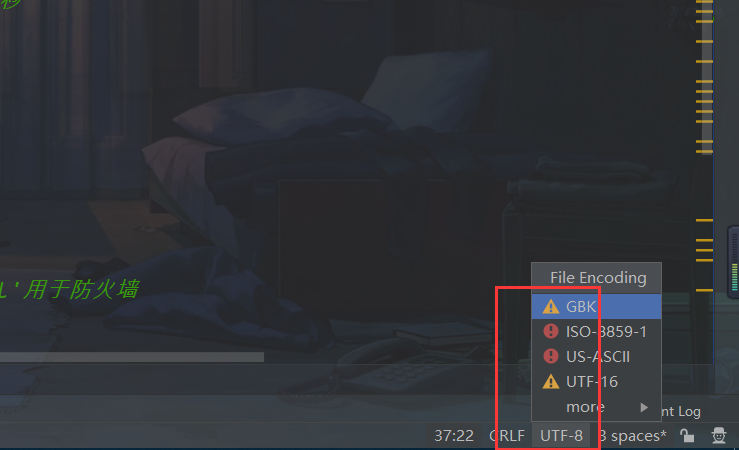This screenshot has height=450, width=739.
Task: Toggle the read-only lock in status bar
Action: click(x=687, y=435)
